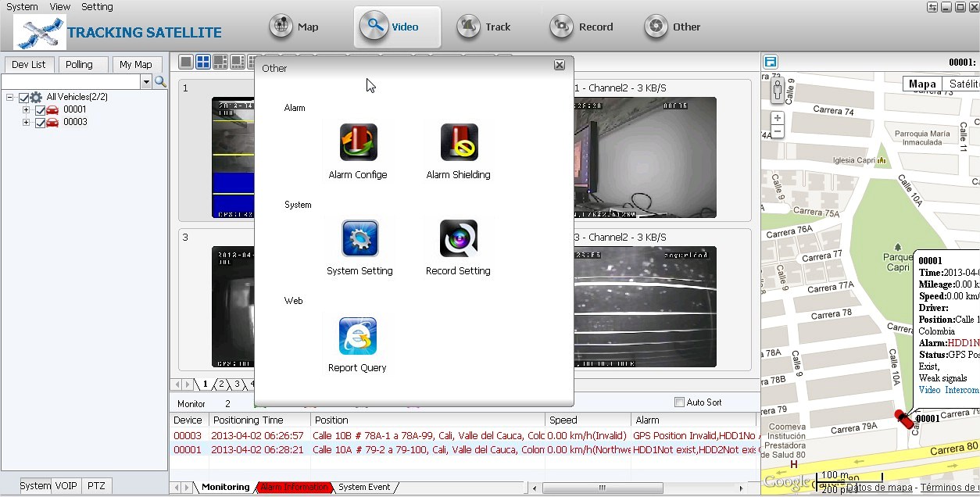Open System Setting gear icon

[x=360, y=238]
